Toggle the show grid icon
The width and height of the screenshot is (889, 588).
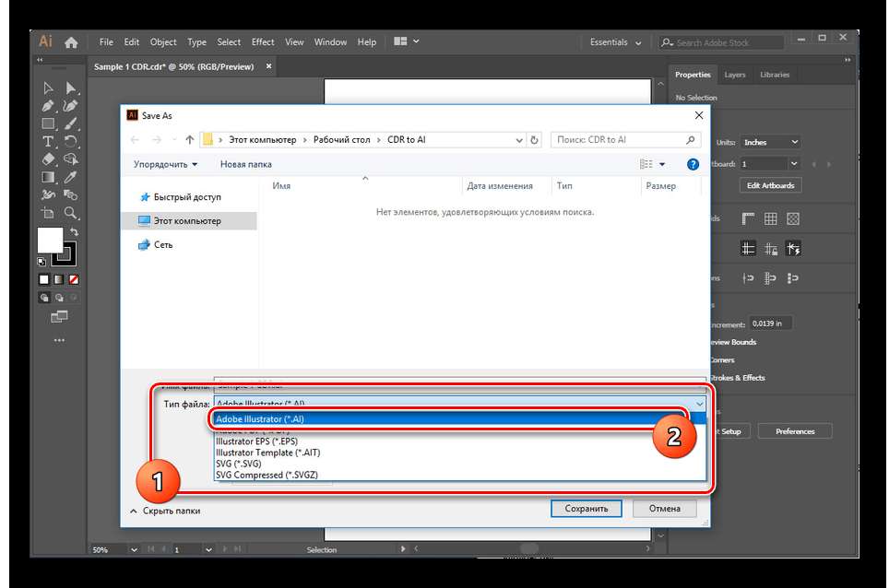click(770, 219)
